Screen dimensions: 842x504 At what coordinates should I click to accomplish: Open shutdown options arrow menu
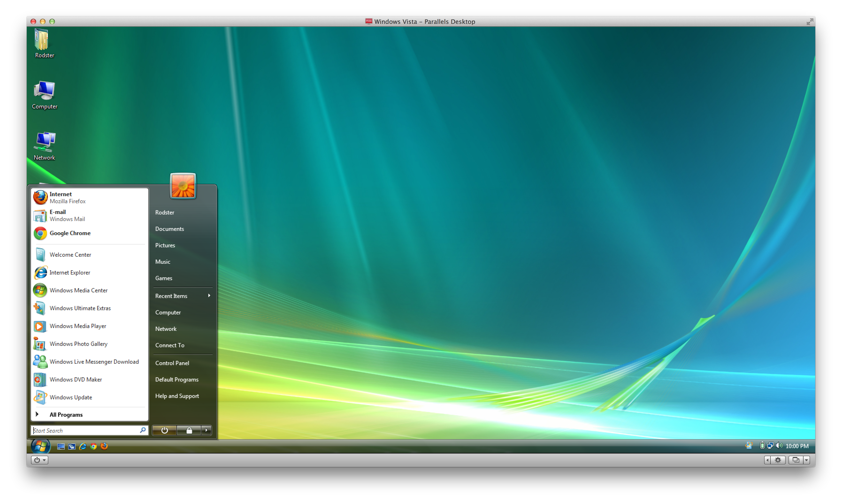(206, 430)
